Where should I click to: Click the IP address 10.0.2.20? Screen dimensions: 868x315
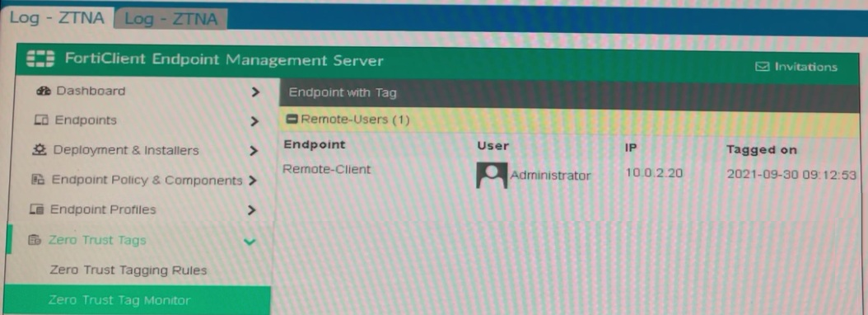click(x=654, y=173)
